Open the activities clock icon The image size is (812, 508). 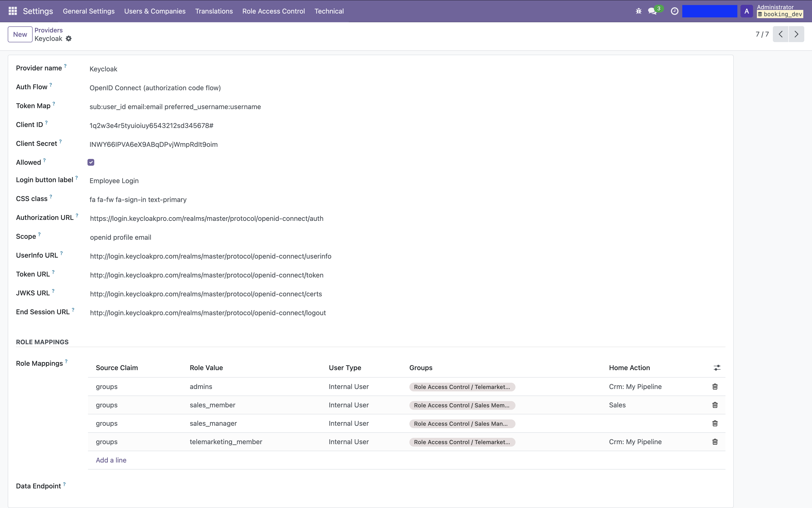[x=674, y=11]
